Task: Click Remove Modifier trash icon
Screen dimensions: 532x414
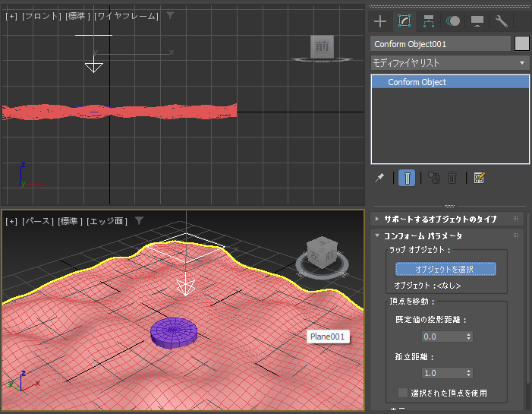Action: (x=452, y=178)
